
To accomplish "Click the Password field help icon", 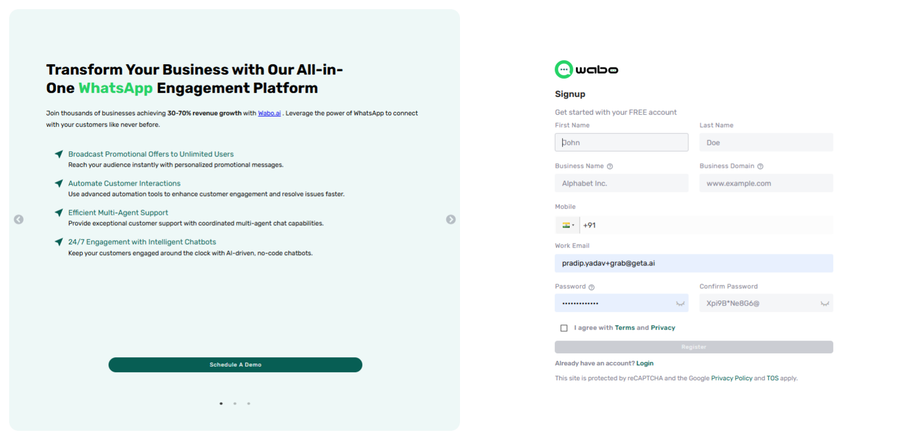I will [x=592, y=287].
